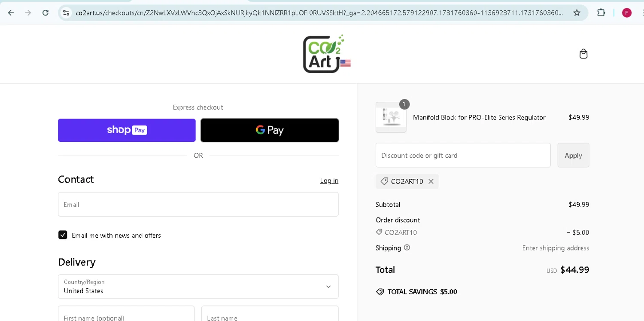This screenshot has width=644, height=321.
Task: Open the browser extensions puzzle icon
Action: [x=601, y=13]
